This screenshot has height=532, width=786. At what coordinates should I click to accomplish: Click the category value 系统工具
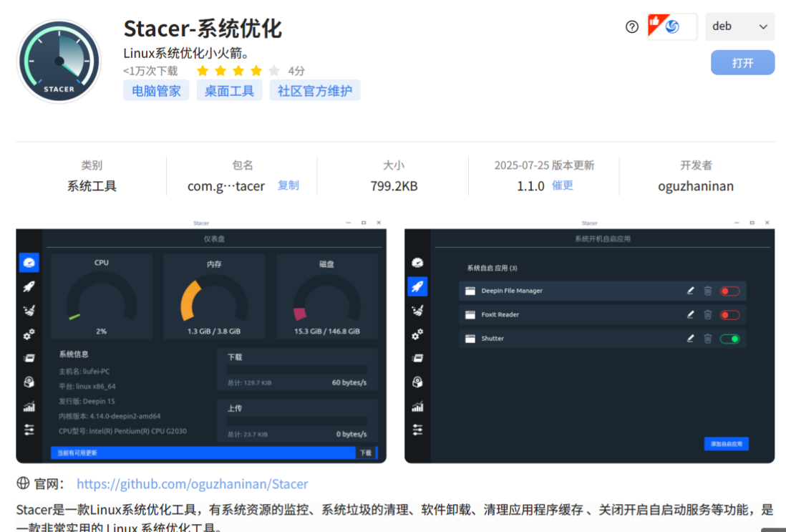(92, 186)
